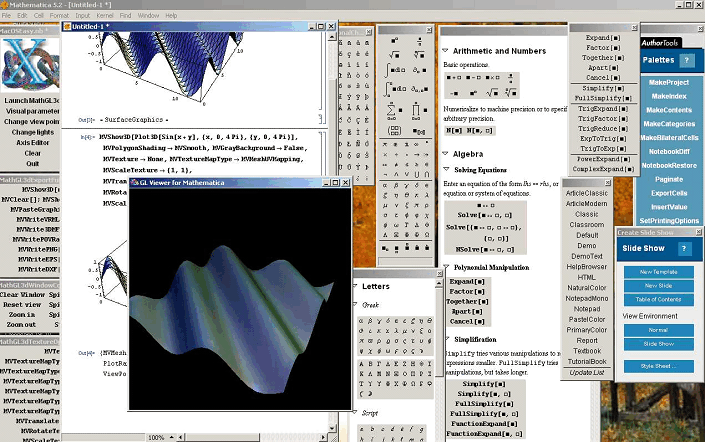Click the notebook vertical scrollbar up arrow
The height and width of the screenshot is (442, 705).
tap(332, 37)
